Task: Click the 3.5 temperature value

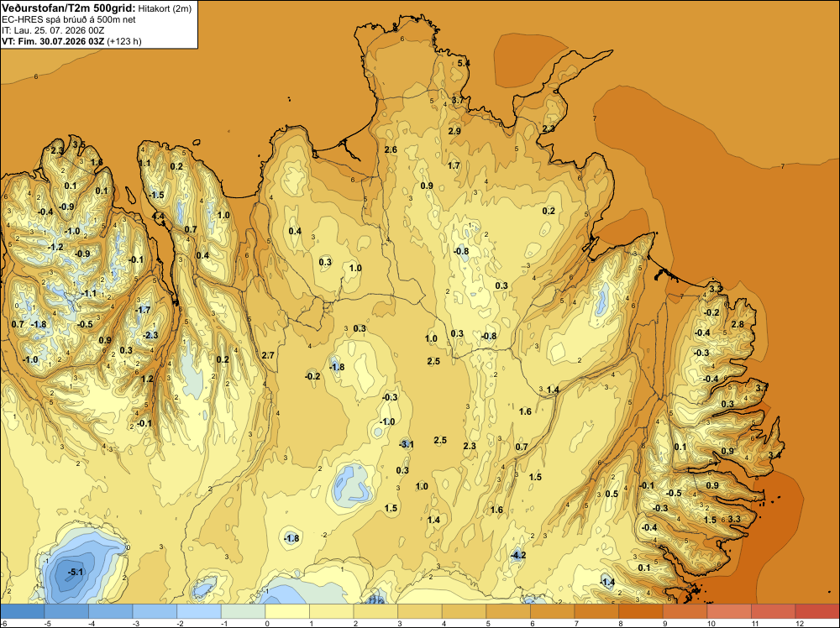Action: 79,144
